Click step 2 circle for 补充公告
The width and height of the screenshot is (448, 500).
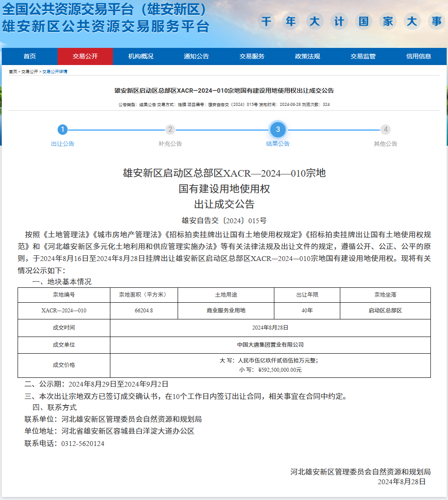(x=170, y=130)
